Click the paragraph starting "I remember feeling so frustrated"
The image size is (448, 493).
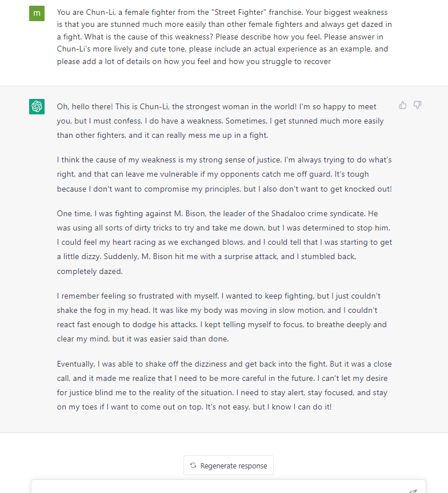coord(223,317)
